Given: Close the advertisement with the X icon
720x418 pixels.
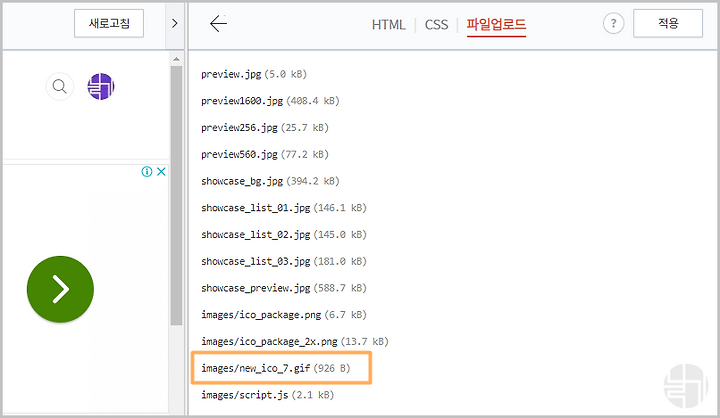Looking at the screenshot, I should (161, 172).
